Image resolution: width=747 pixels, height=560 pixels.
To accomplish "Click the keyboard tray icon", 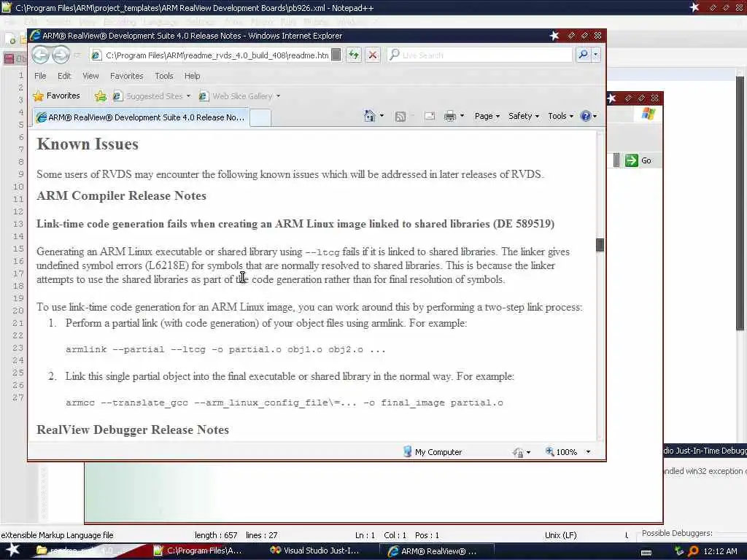I will (x=646, y=552).
